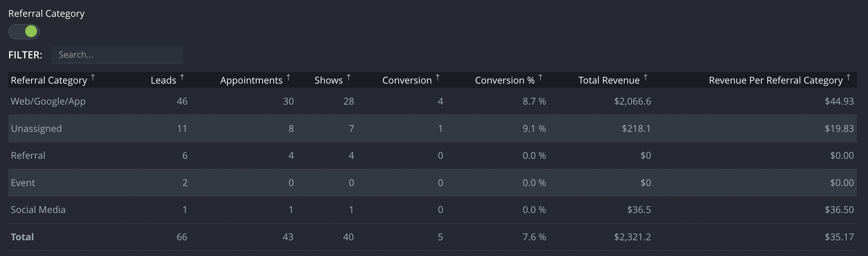
Task: Sort Total Revenue using arrow icon
Action: (x=646, y=77)
